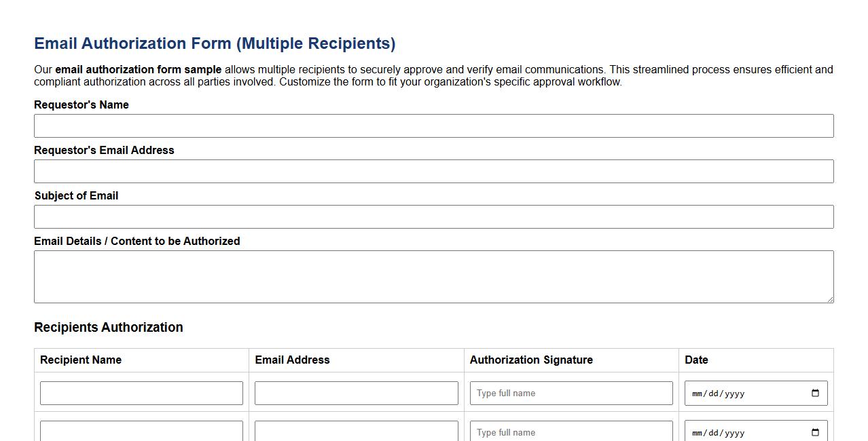Viewport: 868px width, 441px height.
Task: Click the resize grip on the Email Details textarea
Action: point(830,299)
